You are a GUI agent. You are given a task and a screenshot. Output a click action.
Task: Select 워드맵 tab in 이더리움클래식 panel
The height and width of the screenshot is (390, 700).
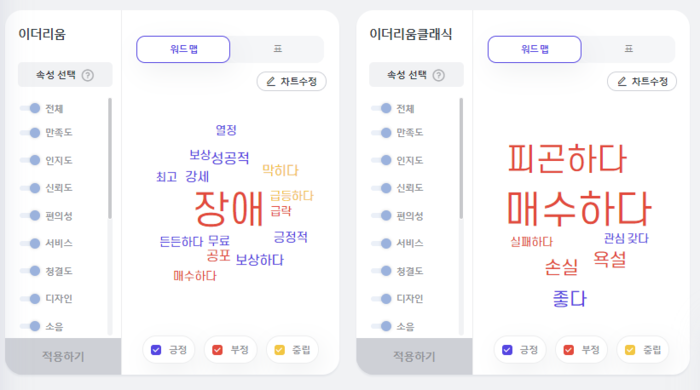(x=534, y=49)
